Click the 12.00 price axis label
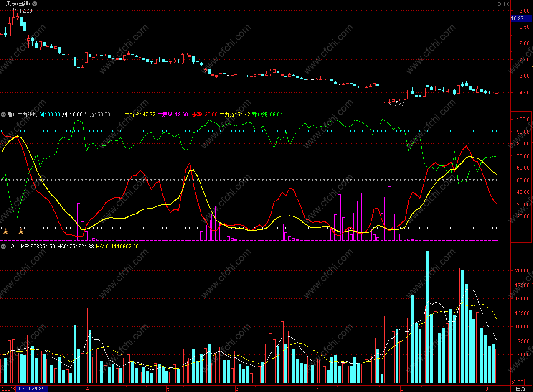This screenshot has height=392, width=533. pos(523,10)
